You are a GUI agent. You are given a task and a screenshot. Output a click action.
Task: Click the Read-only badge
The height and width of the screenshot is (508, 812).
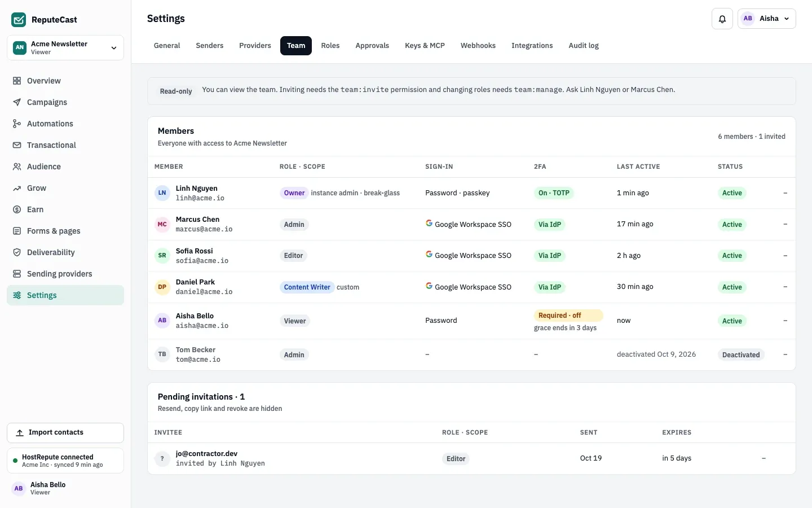tap(176, 91)
